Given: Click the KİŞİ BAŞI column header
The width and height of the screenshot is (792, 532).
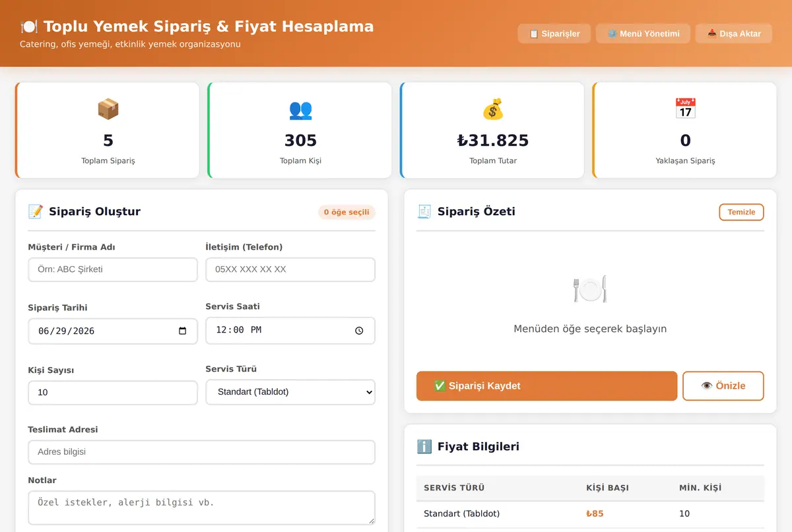Looking at the screenshot, I should (x=607, y=488).
